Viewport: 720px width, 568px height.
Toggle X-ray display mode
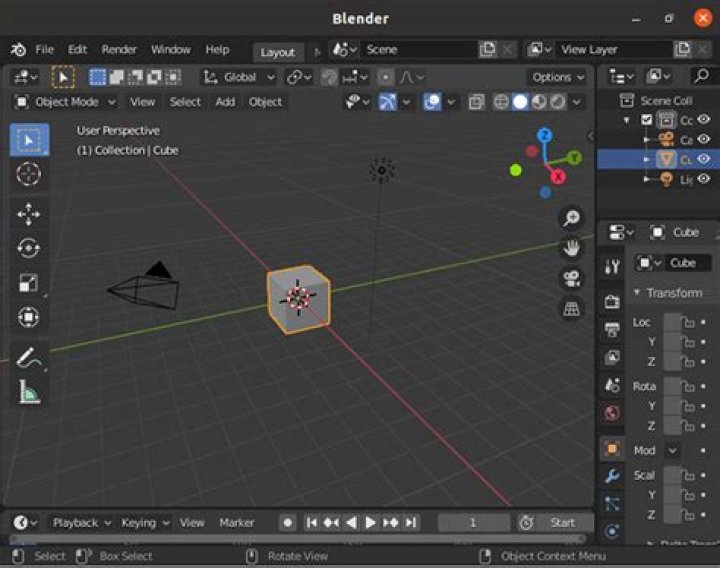click(477, 102)
